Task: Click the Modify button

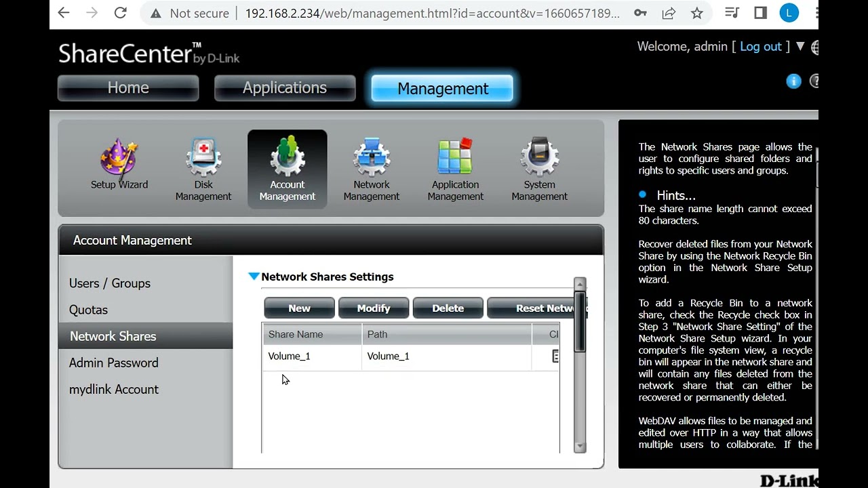Action: pyautogui.click(x=374, y=308)
